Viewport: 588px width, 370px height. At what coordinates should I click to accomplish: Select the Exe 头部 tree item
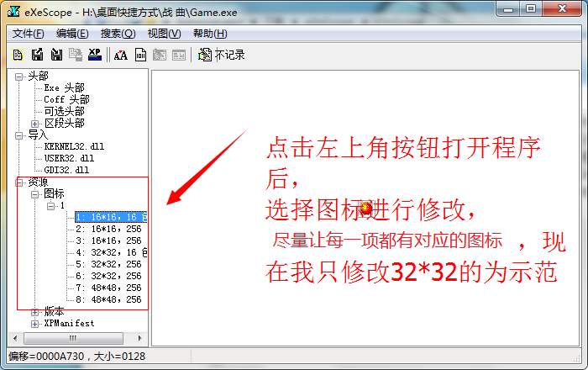[x=64, y=87]
